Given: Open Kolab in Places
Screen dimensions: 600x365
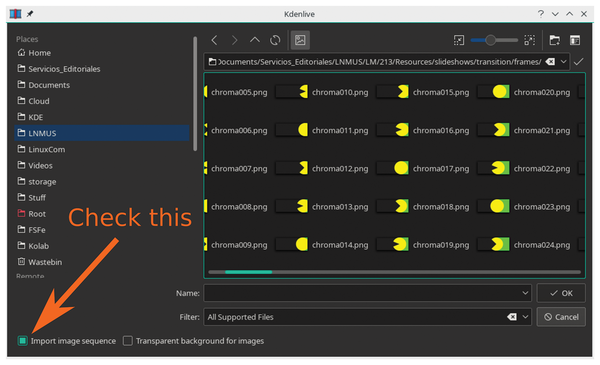Looking at the screenshot, I should (102, 246).
